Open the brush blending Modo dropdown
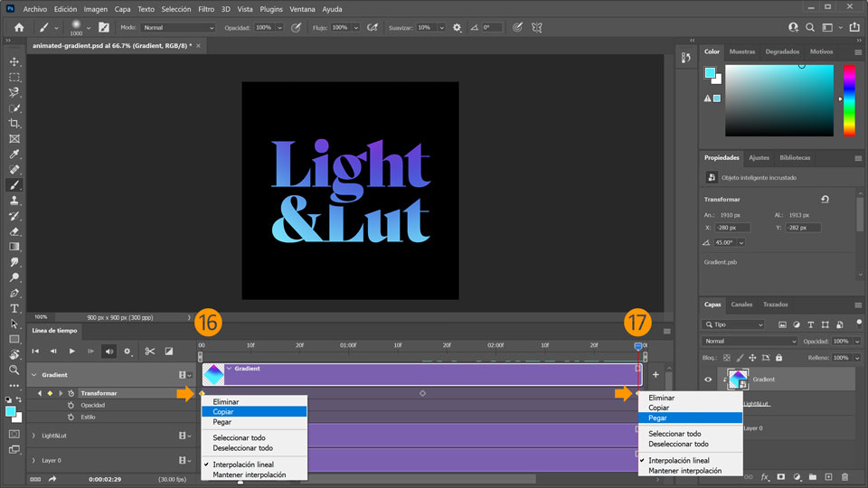Screen dimensions: 868x488 [178, 28]
